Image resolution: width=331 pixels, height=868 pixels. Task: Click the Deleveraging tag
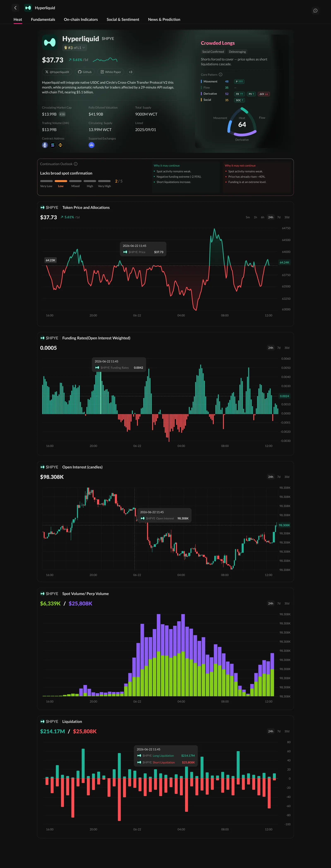[237, 52]
